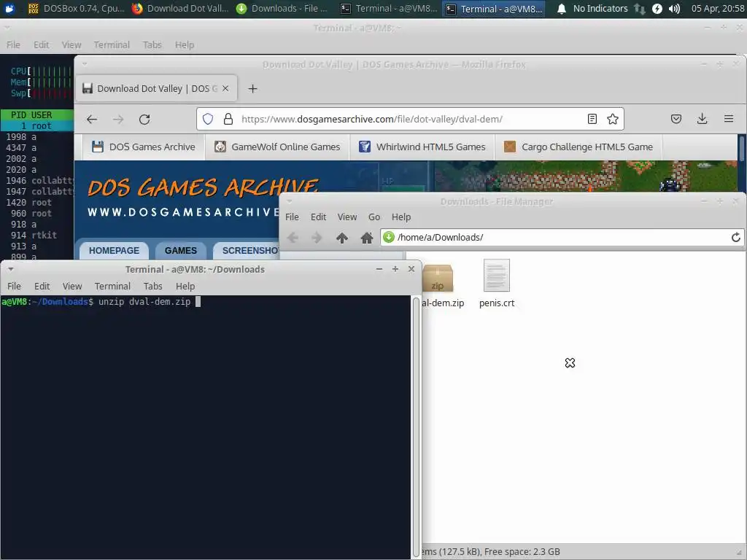Toggle reader view in the address bar

tap(592, 119)
